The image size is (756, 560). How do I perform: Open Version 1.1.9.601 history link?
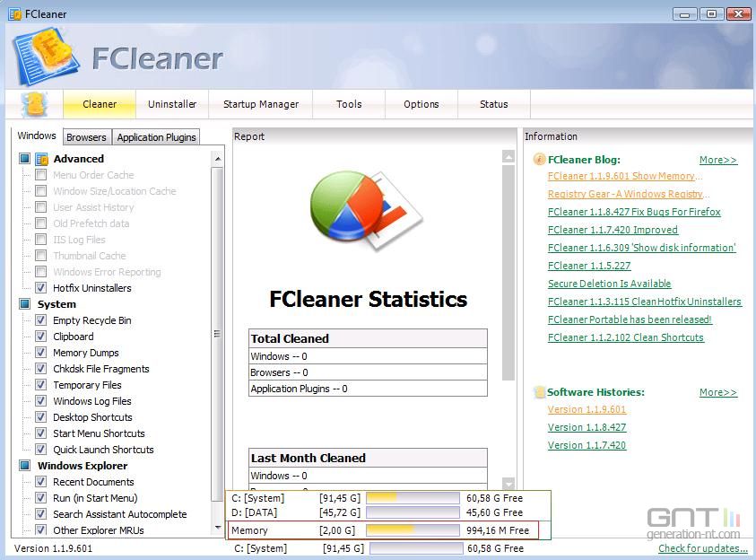point(587,409)
